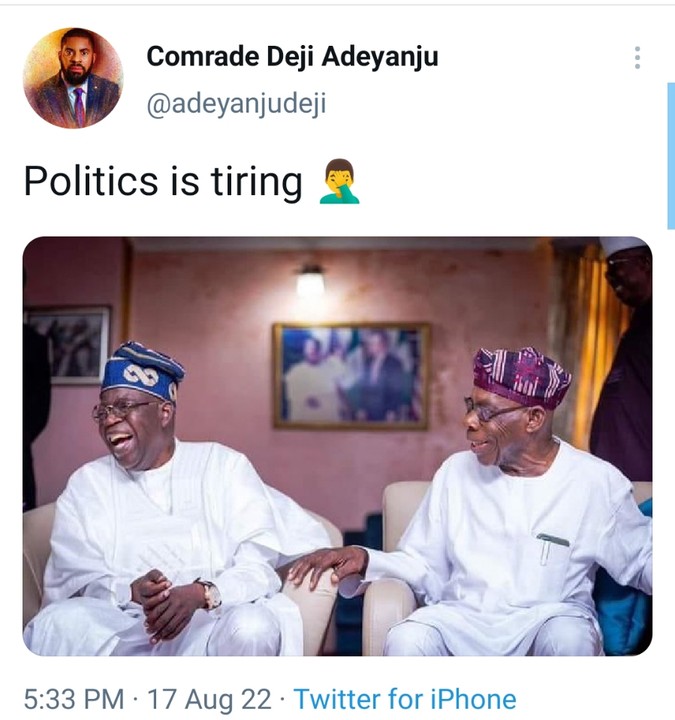675x720 pixels.
Task: Click the 5:33 PM timestamp
Action: 74,699
